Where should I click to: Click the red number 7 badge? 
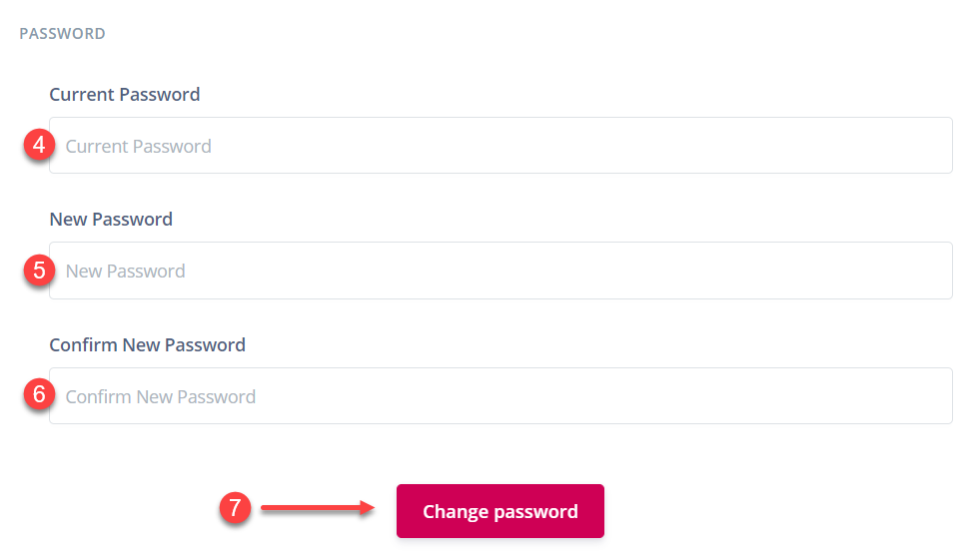point(234,508)
